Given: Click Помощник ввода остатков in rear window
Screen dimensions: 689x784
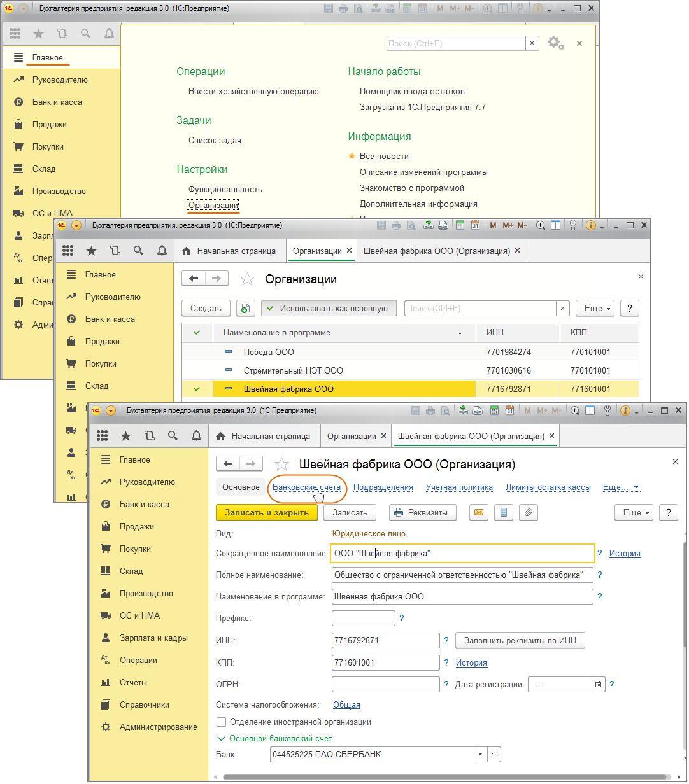Looking at the screenshot, I should click(412, 91).
